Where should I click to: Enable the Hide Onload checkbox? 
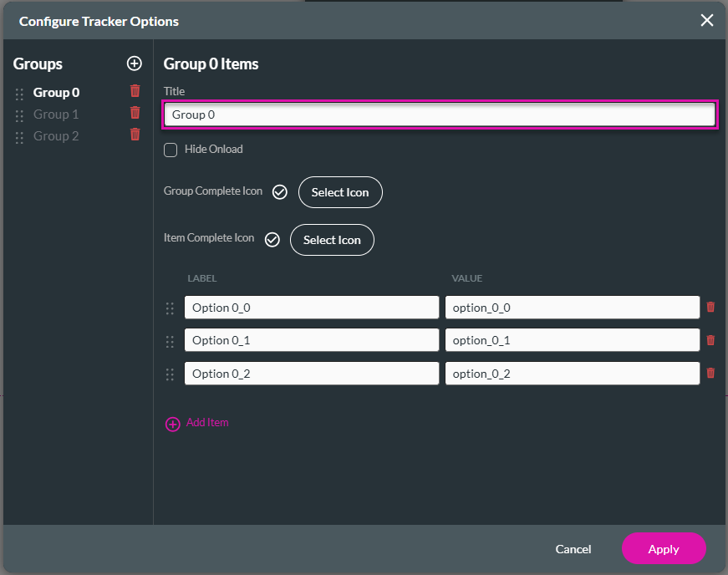(171, 150)
